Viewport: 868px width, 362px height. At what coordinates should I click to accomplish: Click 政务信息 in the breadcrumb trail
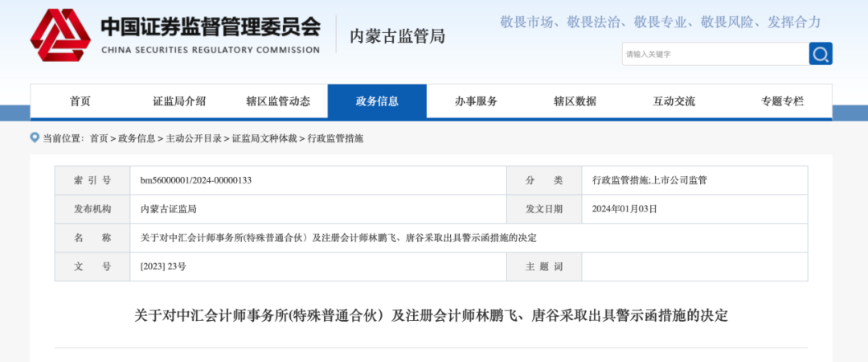[137, 138]
